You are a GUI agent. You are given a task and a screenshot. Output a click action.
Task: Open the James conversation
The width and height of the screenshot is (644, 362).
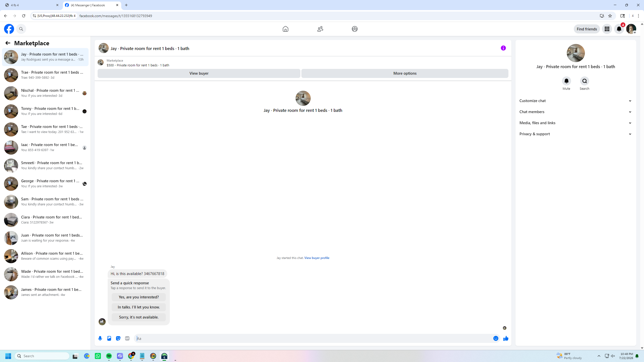click(x=45, y=292)
